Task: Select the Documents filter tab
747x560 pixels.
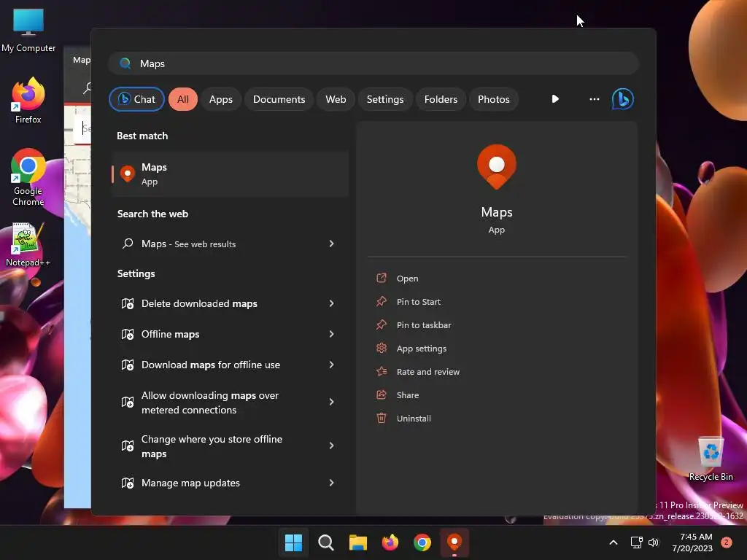Action: pos(279,99)
